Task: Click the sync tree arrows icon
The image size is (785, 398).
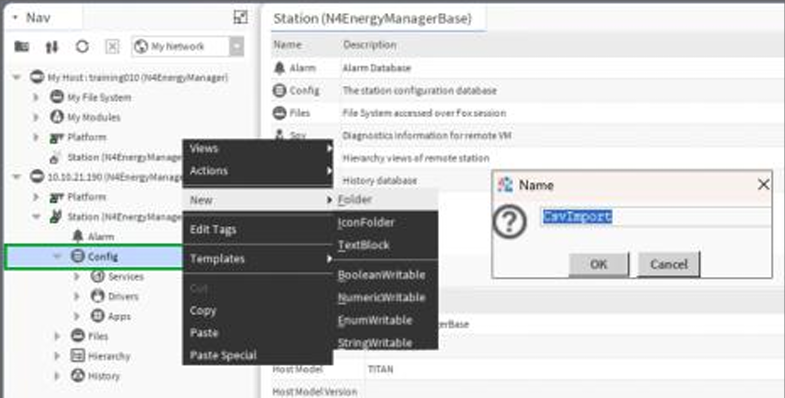Action: click(x=52, y=47)
